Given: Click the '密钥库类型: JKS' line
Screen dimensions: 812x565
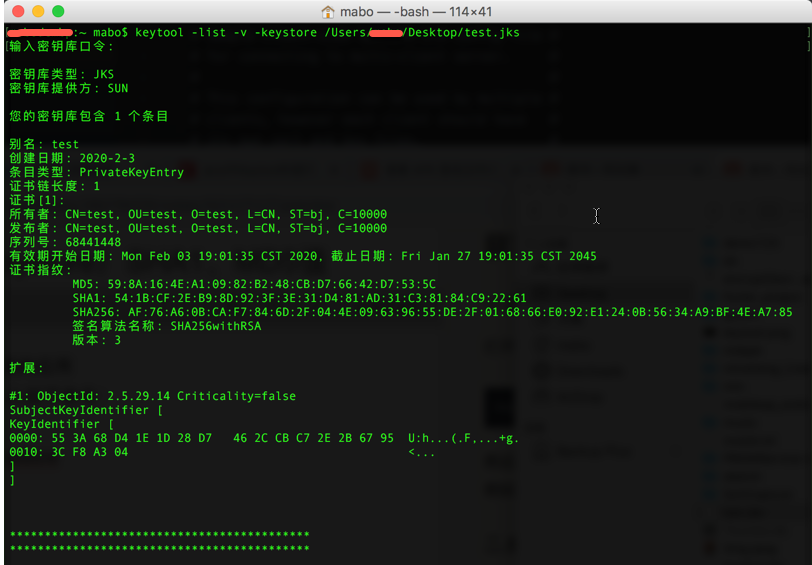Looking at the screenshot, I should [x=62, y=74].
